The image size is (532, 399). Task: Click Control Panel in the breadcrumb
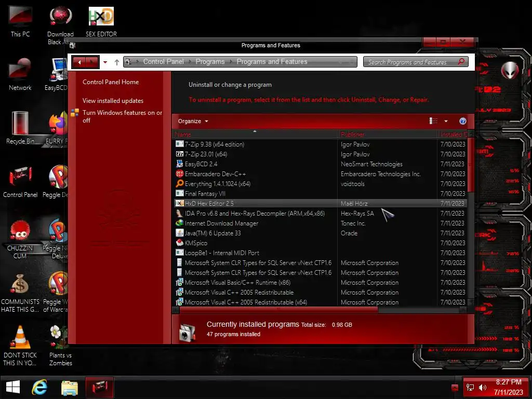click(163, 61)
